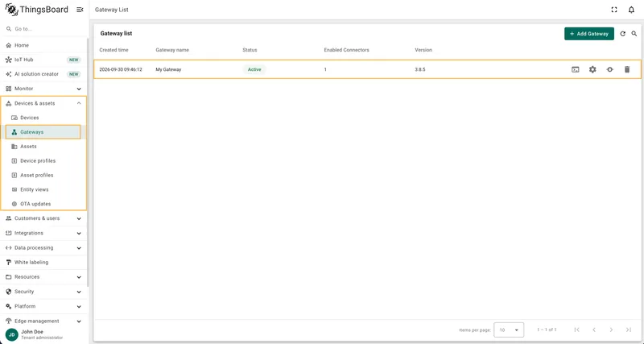644x344 pixels.
Task: Open the Assets page
Action: tap(43, 147)
